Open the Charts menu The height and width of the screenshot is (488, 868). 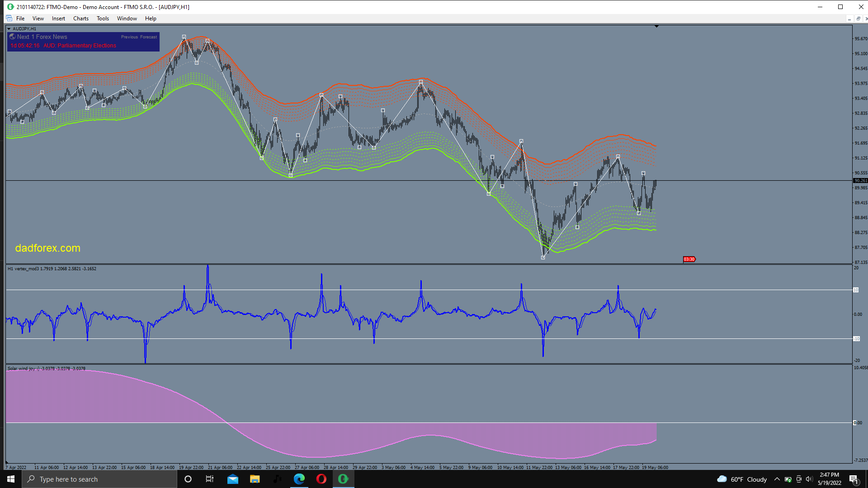pos(81,19)
